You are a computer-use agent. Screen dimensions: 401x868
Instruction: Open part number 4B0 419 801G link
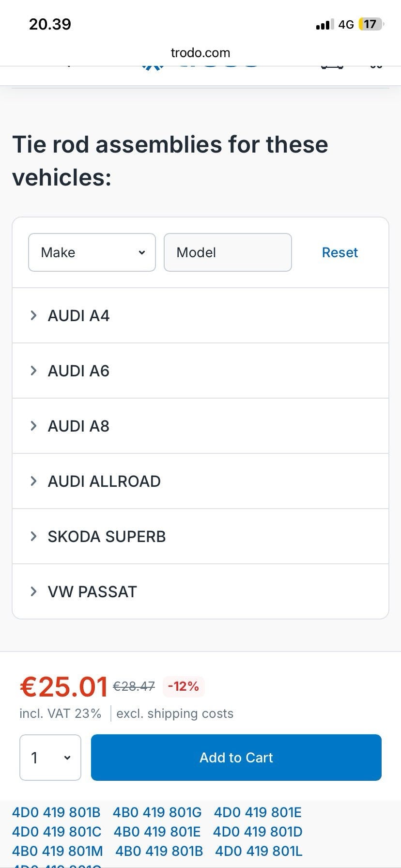(x=157, y=812)
